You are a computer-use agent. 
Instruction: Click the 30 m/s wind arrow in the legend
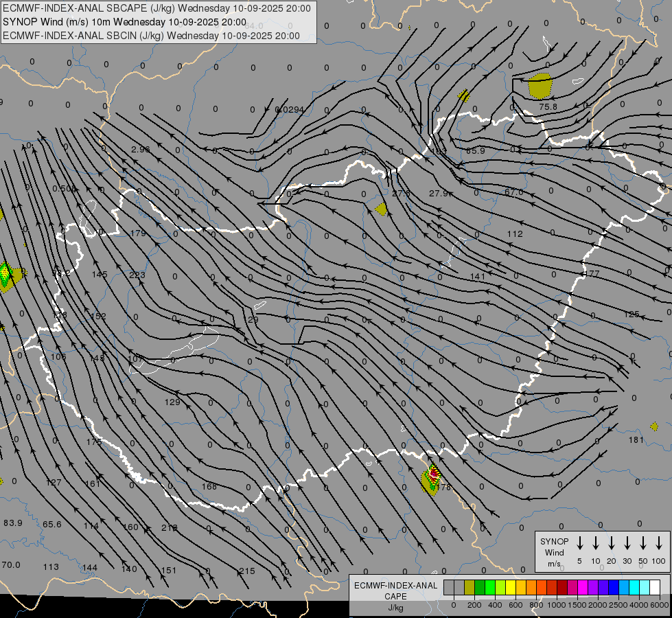(627, 543)
